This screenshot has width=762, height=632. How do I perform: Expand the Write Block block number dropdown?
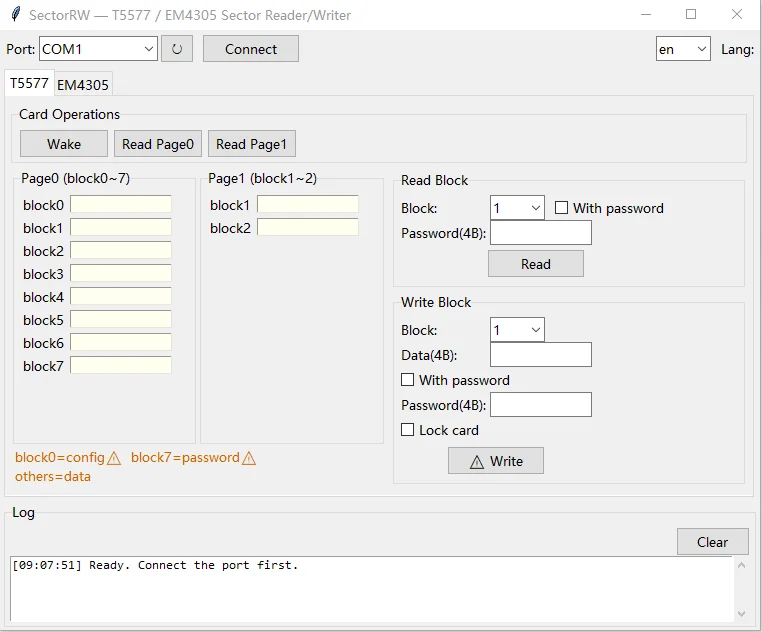point(517,330)
